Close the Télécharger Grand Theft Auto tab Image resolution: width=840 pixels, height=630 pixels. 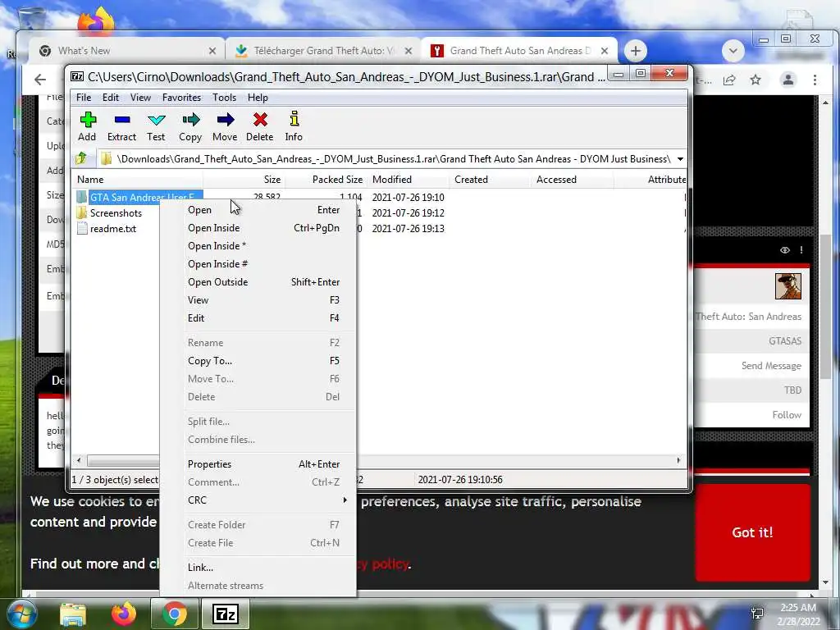pyautogui.click(x=409, y=51)
